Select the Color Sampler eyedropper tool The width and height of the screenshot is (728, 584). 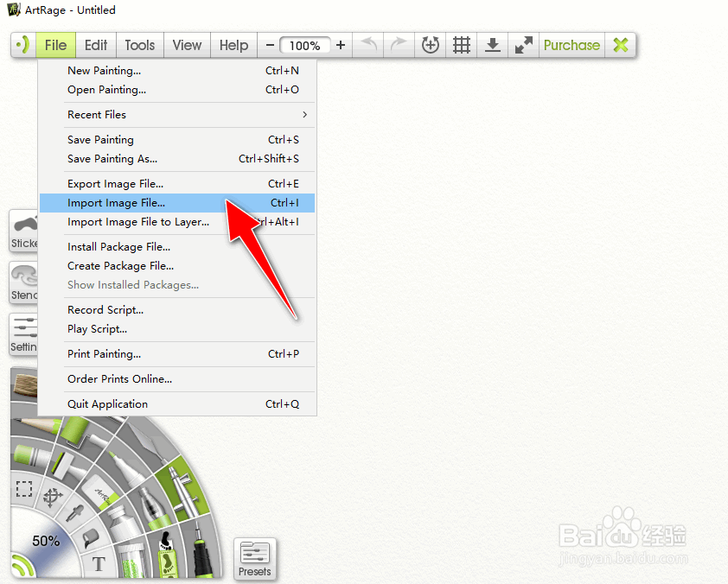[x=76, y=513]
